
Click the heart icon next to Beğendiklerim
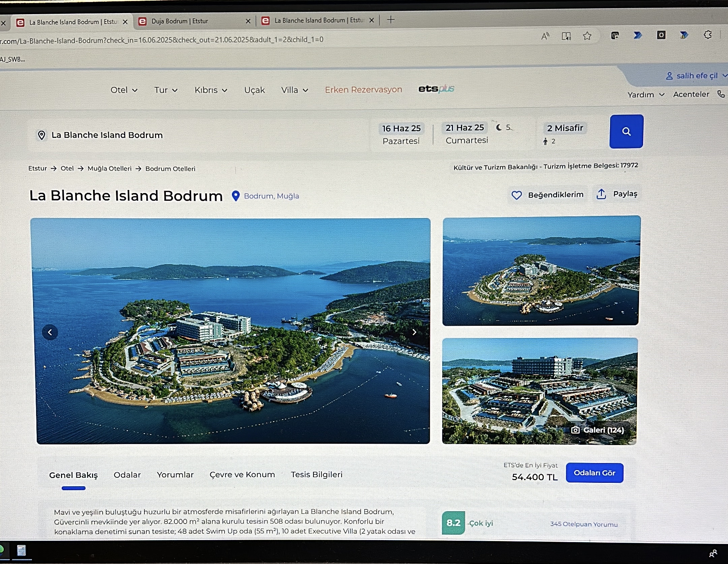pyautogui.click(x=516, y=195)
